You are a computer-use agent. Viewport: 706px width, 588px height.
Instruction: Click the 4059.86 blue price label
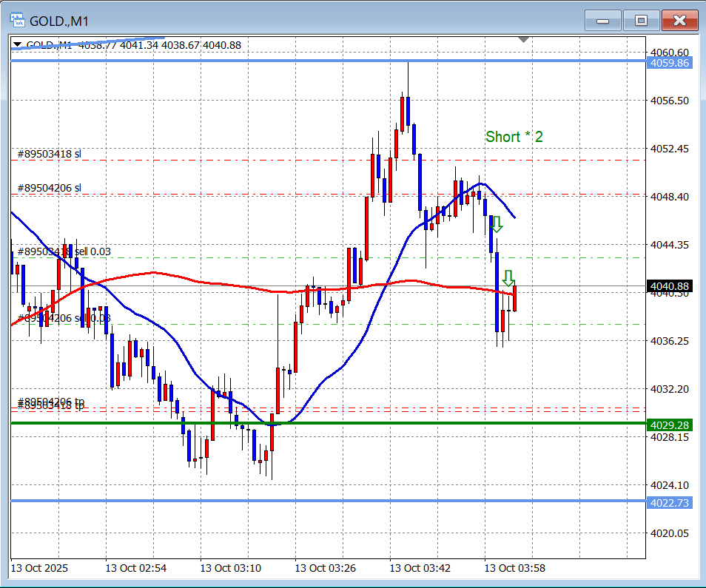tap(669, 63)
